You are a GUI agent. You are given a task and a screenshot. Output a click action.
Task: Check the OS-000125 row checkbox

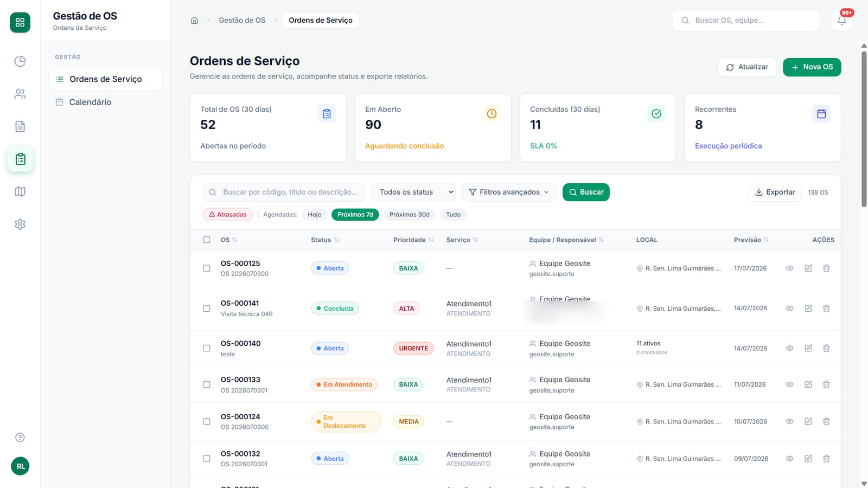[x=207, y=268]
